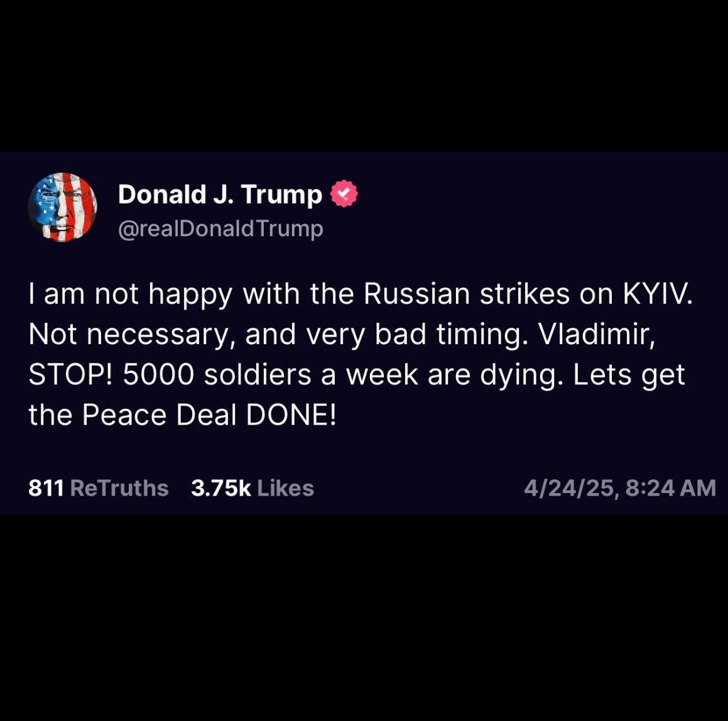Select the name Vladimir in post
This screenshot has width=728, height=721.
pyautogui.click(x=597, y=334)
